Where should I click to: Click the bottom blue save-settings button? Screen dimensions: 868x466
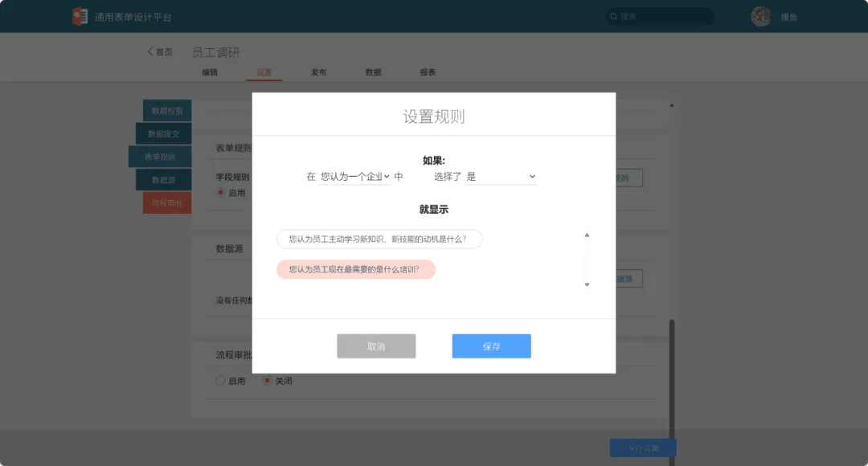point(643,448)
